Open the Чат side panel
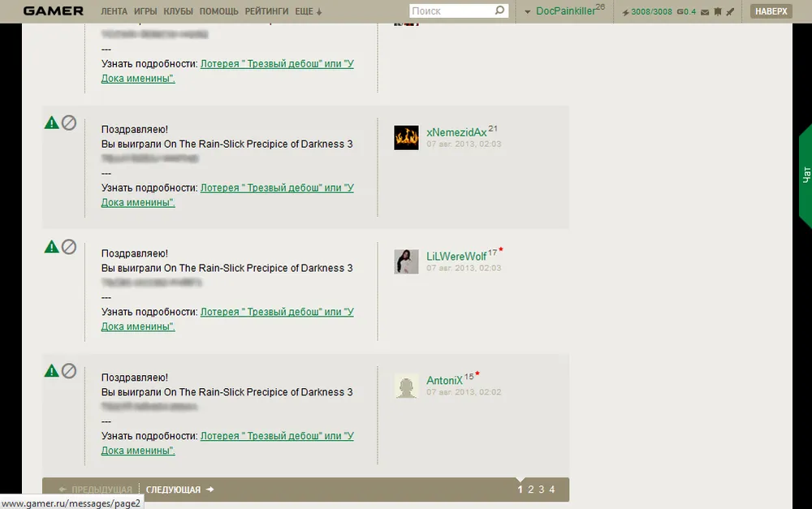Image resolution: width=812 pixels, height=509 pixels. coord(806,175)
